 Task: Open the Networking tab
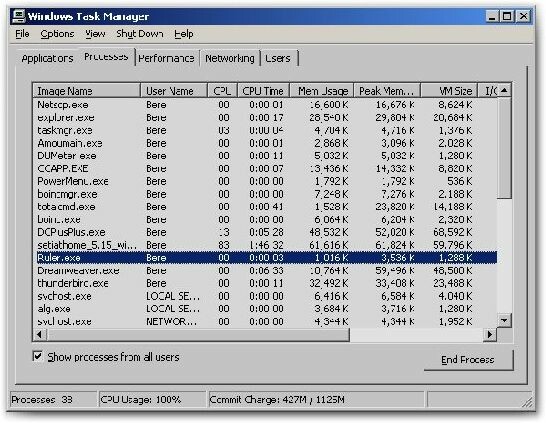(x=229, y=58)
